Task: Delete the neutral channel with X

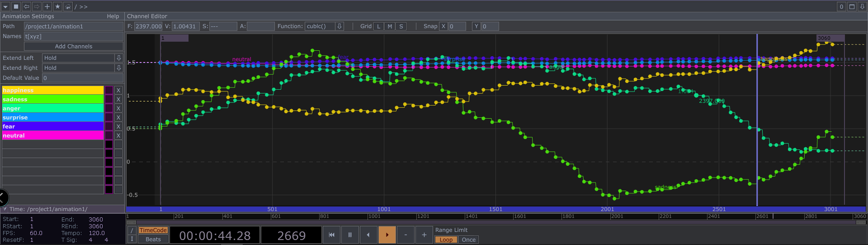Action: coord(118,135)
